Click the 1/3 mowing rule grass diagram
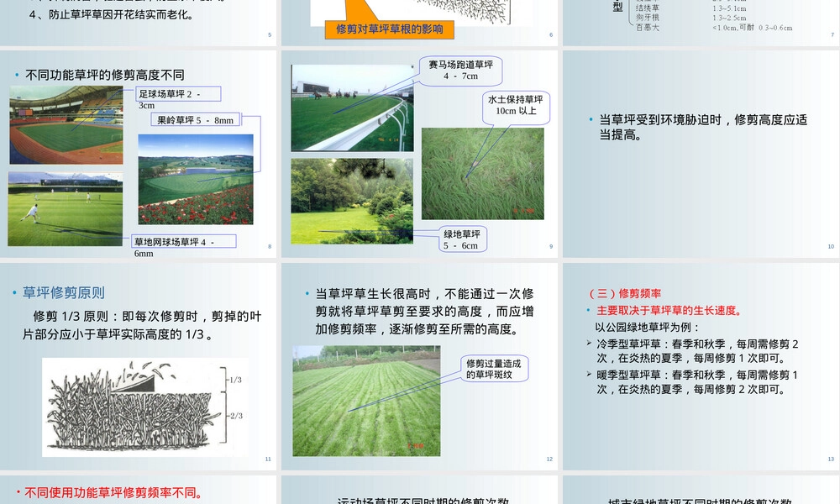840x504 pixels. click(145, 407)
